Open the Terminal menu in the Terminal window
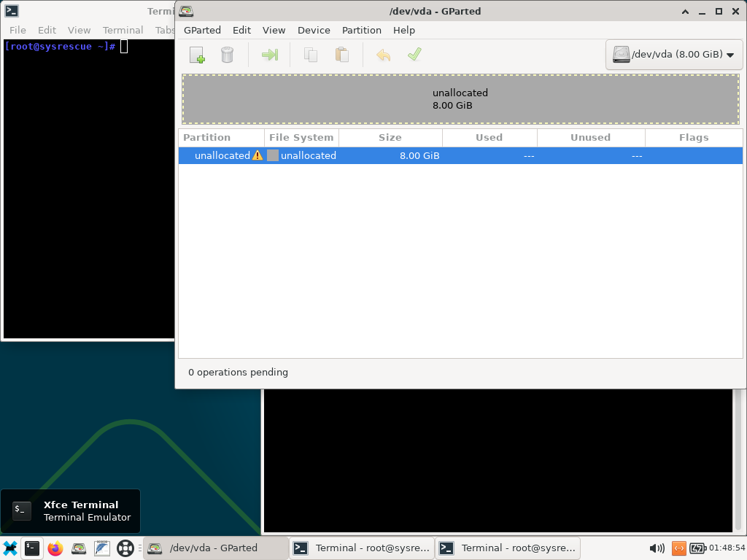The image size is (747, 560). [123, 30]
